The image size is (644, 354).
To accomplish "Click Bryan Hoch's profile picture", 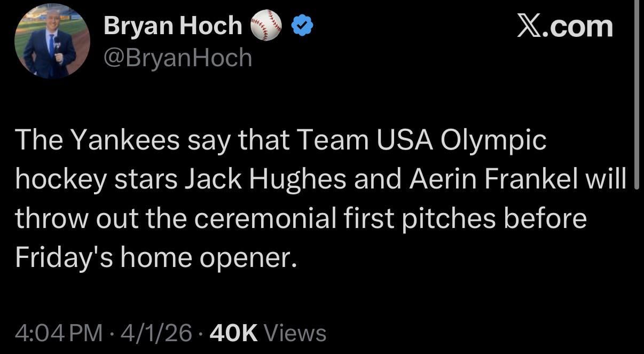I will pos(52,41).
